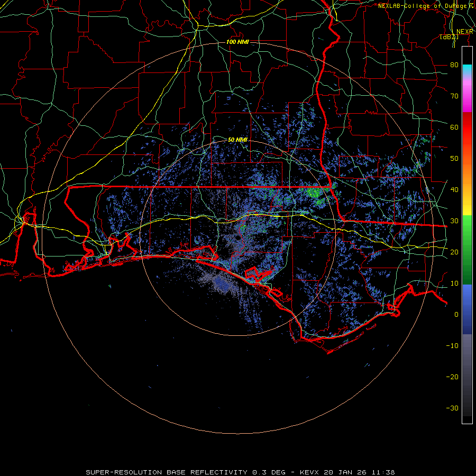This screenshot has height=476, width=476.
Task: Click the cyan top band of color scale
Action: click(x=467, y=69)
